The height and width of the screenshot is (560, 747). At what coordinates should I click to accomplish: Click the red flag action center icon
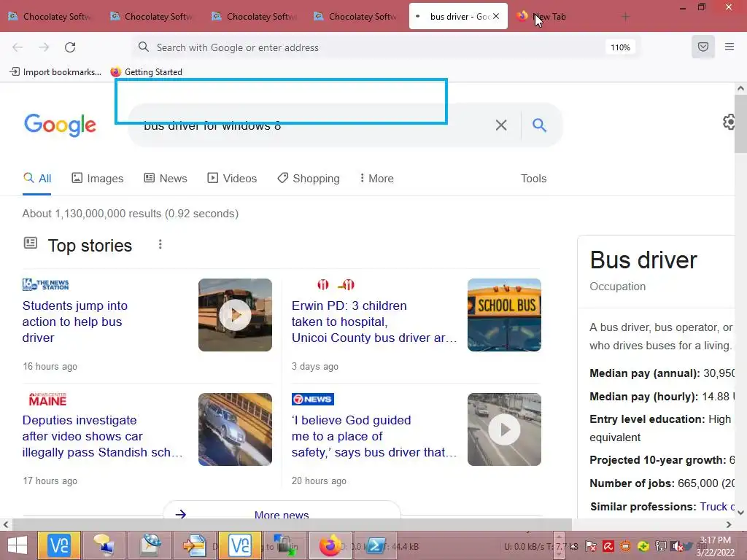[591, 546]
